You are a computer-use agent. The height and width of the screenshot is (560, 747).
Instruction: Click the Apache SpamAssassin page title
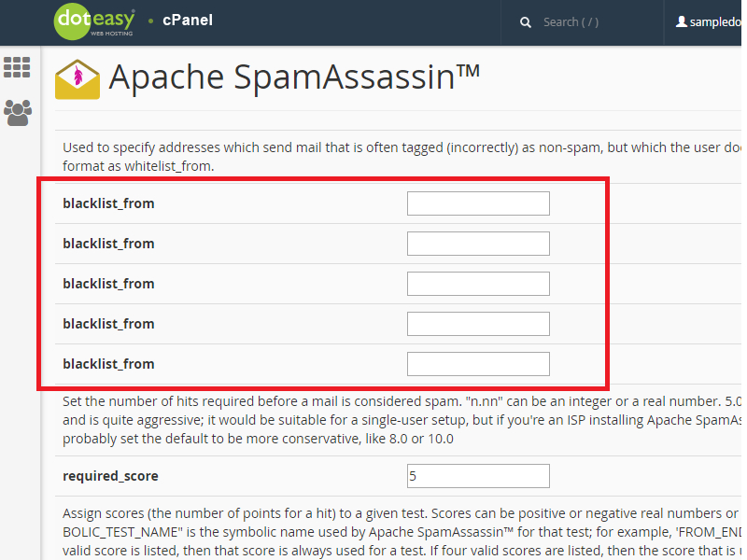pos(294,77)
